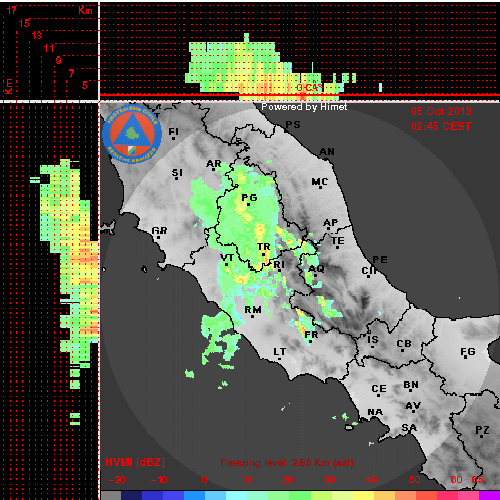Click the RI city label on the map
500x500 pixels.
(279, 264)
